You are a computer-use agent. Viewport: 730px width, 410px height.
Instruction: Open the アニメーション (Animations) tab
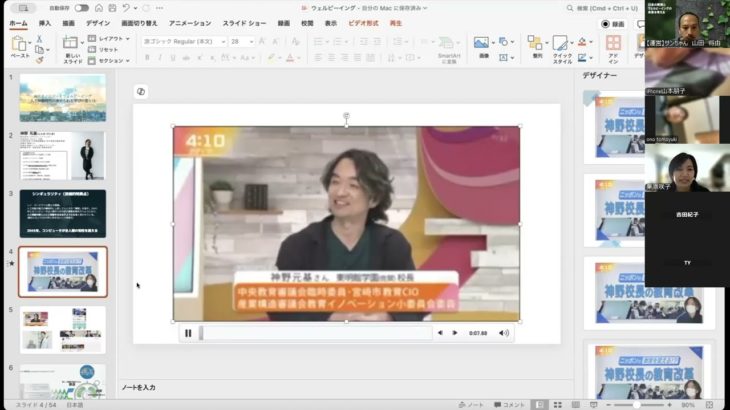[190, 23]
